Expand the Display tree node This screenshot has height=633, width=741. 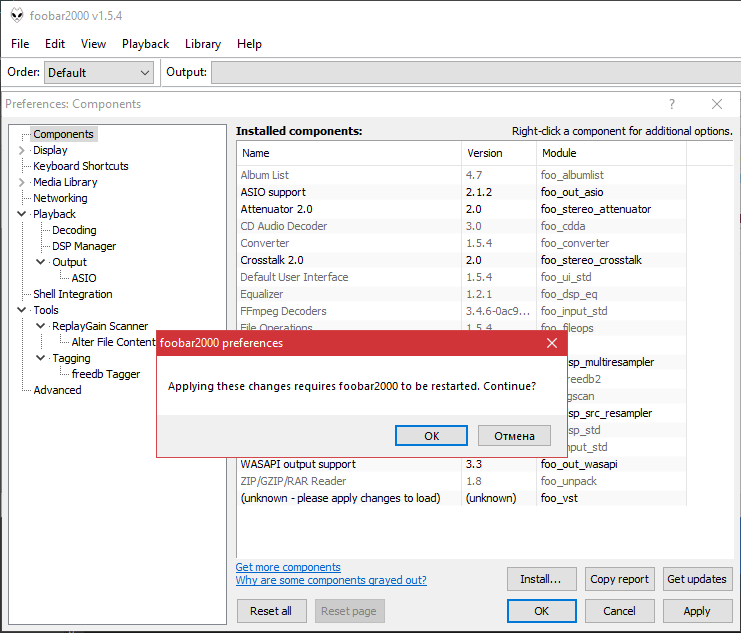[21, 150]
